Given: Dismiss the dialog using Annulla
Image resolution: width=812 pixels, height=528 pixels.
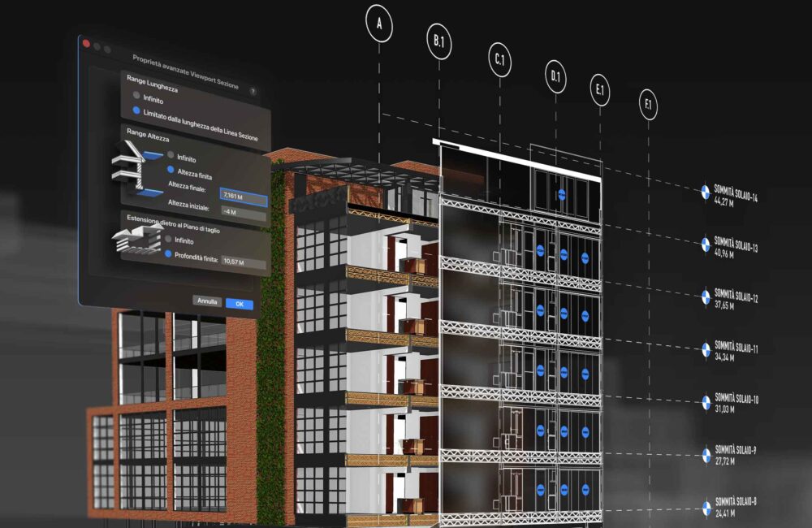Looking at the screenshot, I should click(x=208, y=302).
